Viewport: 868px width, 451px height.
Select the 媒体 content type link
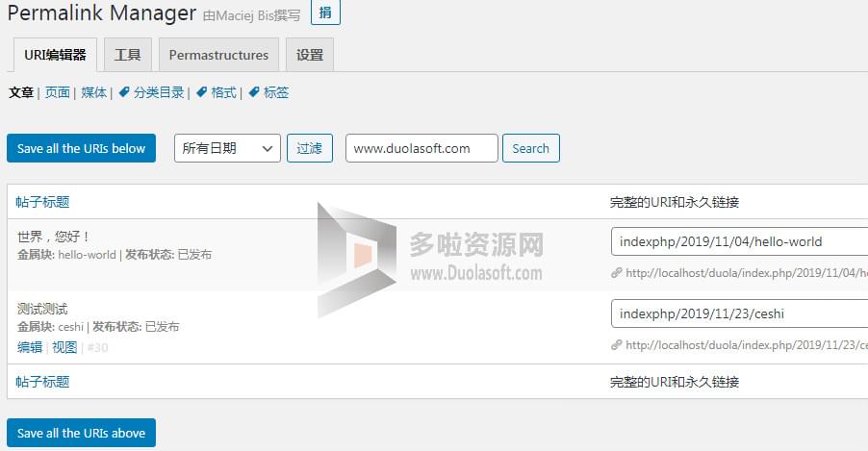point(94,92)
